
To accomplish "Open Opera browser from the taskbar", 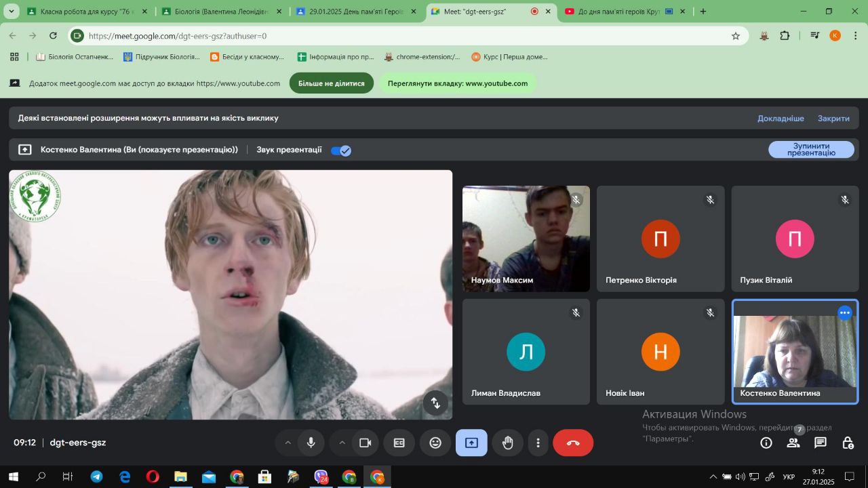I will 152,477.
